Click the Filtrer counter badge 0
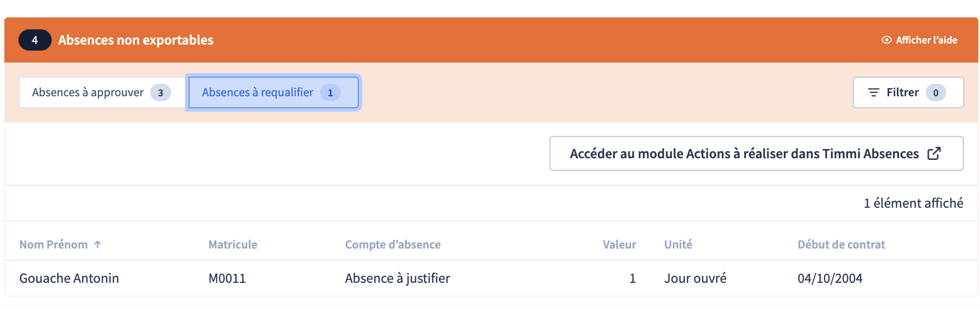This screenshot has height=310, width=980. (935, 93)
